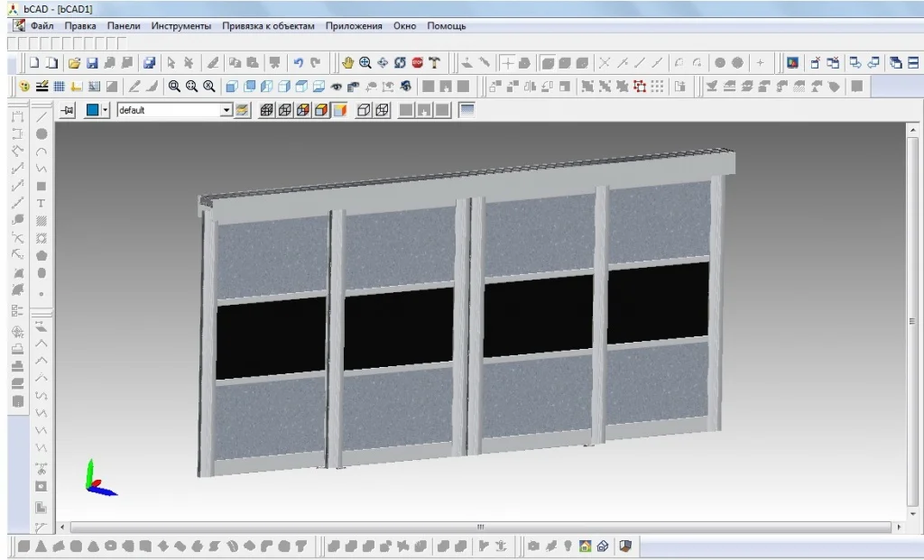Click the dotted array grid icon
Viewport: 924px width, 560px height.
pyautogui.click(x=657, y=87)
